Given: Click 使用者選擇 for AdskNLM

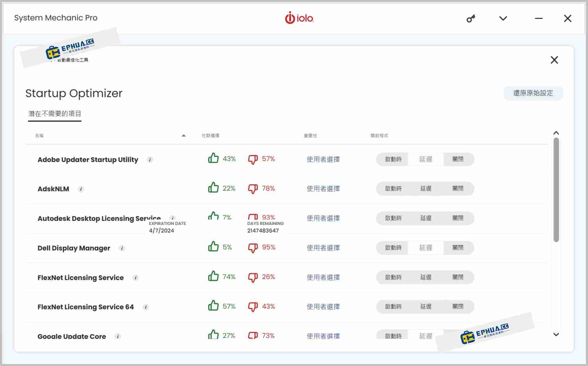Looking at the screenshot, I should click(323, 189).
